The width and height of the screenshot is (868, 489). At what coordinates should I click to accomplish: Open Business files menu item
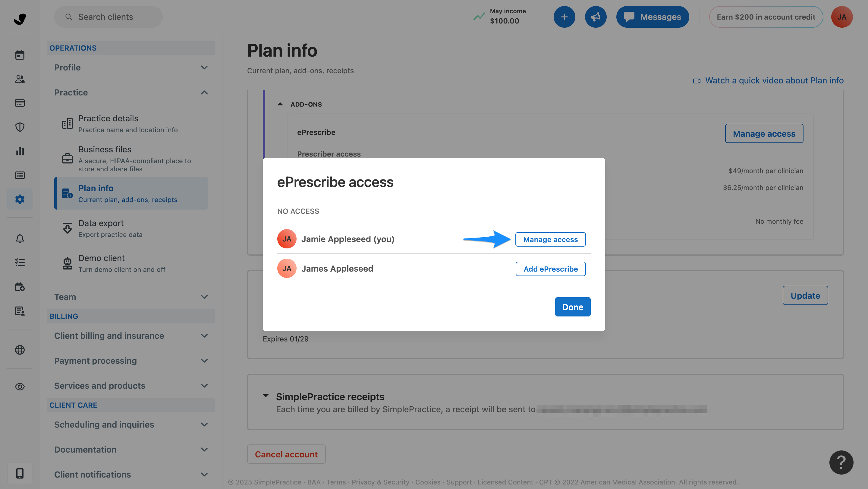click(x=131, y=158)
